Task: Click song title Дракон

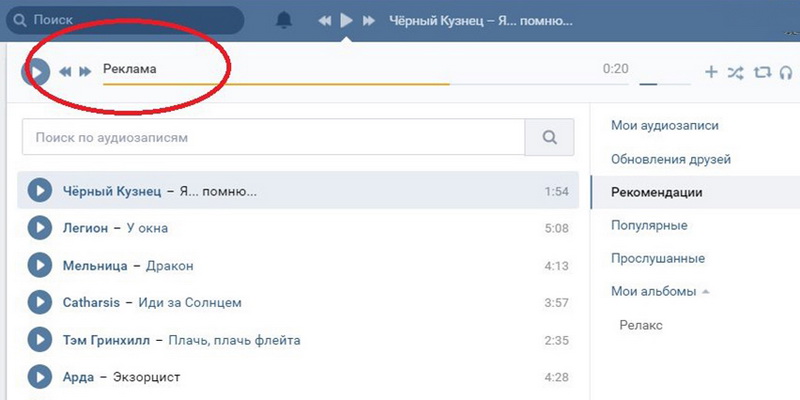Action: click(169, 266)
